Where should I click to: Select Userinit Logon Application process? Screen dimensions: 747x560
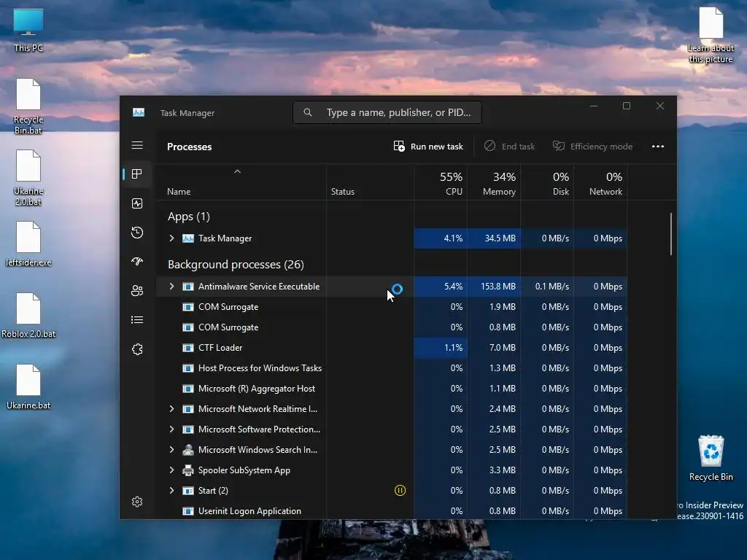click(392, 511)
